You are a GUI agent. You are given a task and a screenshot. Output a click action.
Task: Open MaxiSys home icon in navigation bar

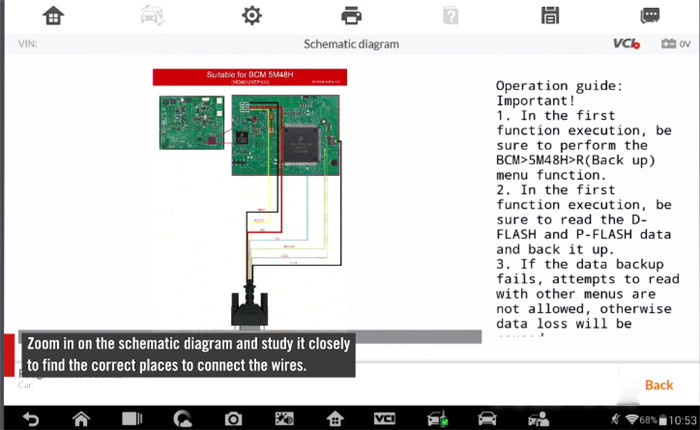tap(335, 419)
